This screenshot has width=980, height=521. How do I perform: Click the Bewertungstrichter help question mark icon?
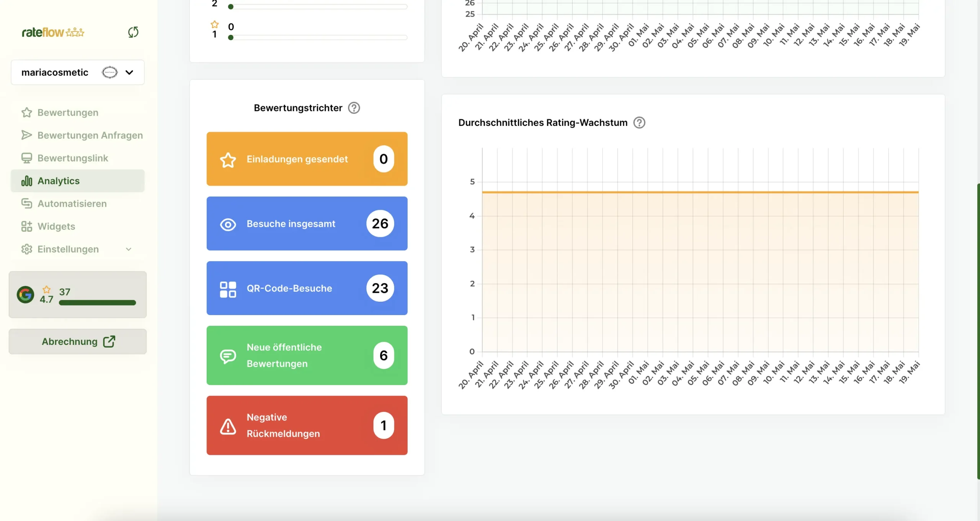354,108
